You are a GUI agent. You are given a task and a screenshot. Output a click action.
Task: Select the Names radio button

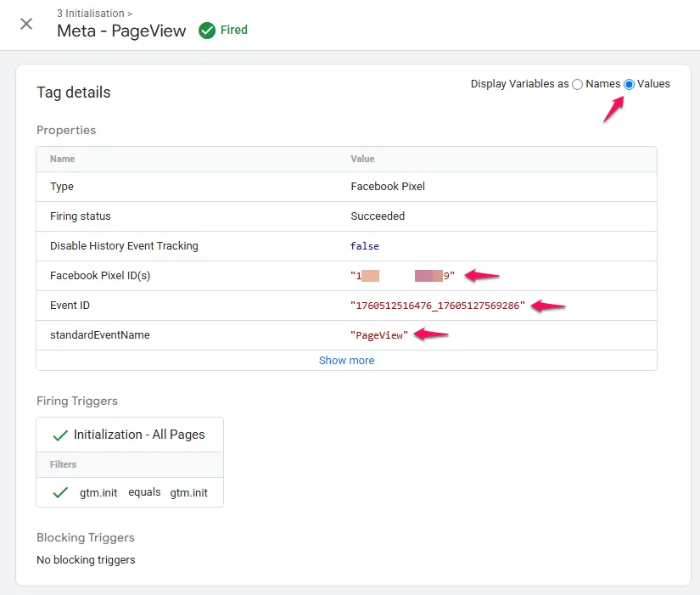click(x=578, y=84)
